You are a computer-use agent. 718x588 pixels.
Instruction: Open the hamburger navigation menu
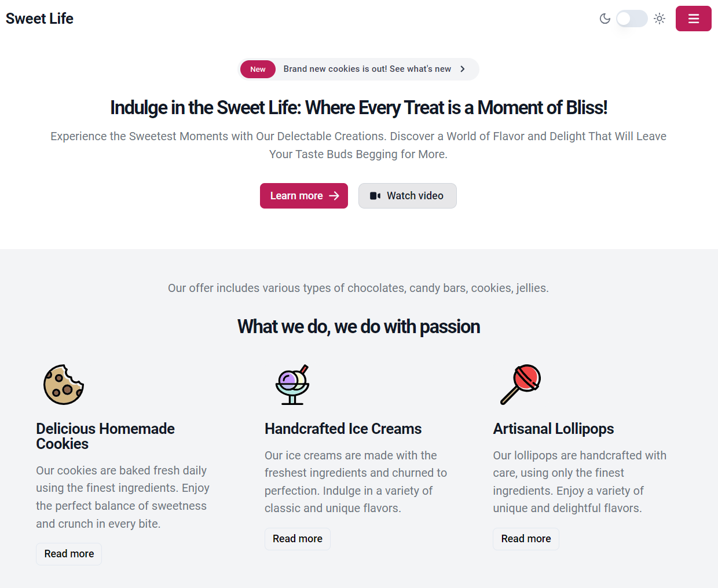693,19
